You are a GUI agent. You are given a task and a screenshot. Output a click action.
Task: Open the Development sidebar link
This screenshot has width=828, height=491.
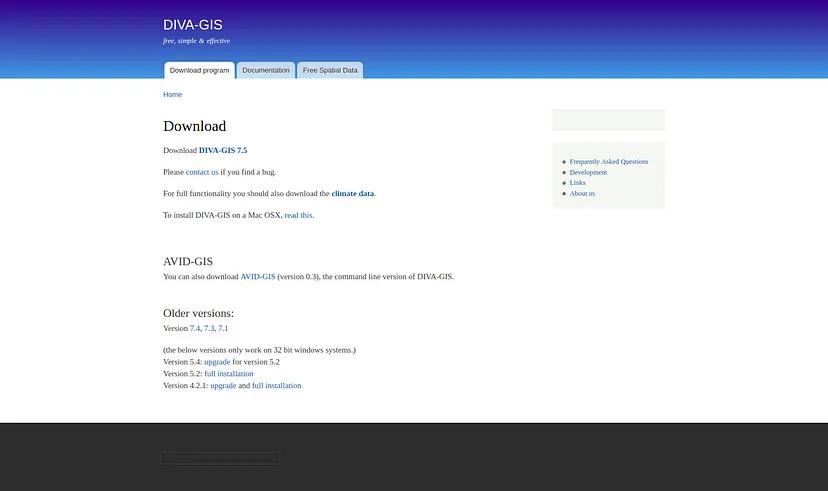588,172
